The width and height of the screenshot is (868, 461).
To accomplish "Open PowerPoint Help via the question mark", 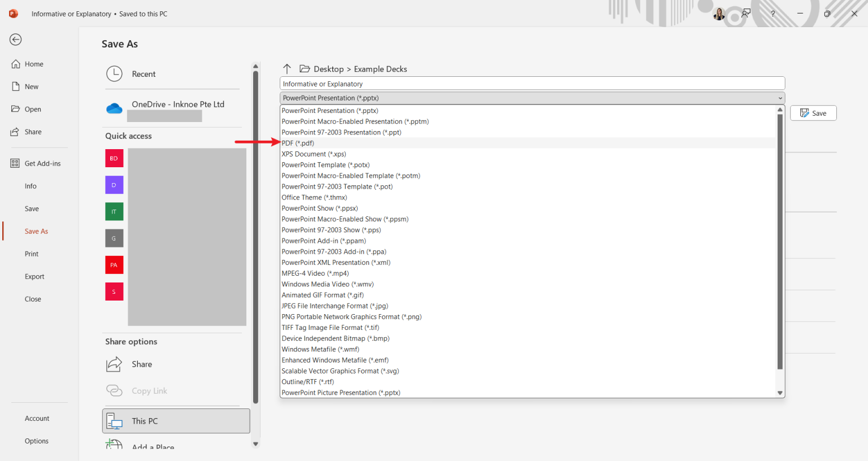I will pos(772,13).
